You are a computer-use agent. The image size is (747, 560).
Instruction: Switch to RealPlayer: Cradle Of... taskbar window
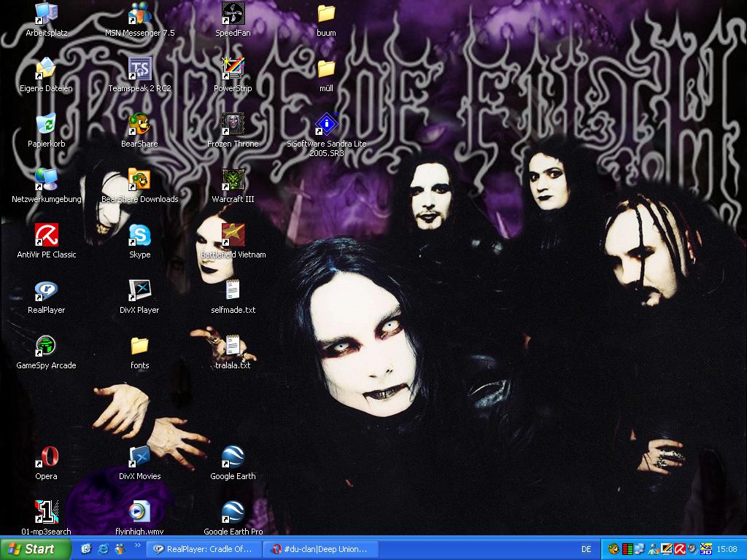(204, 549)
